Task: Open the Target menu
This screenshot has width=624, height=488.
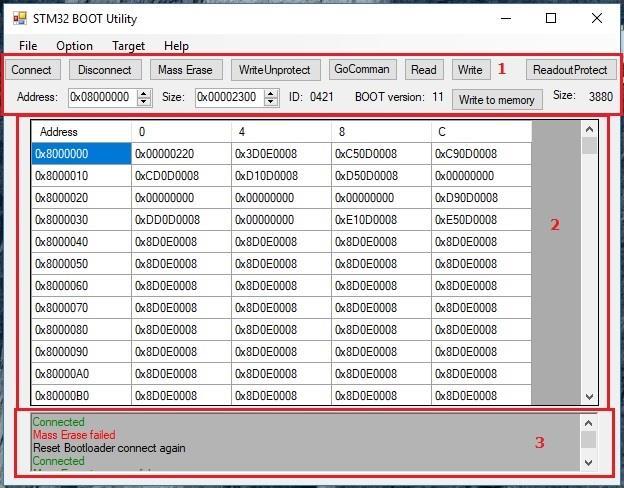Action: click(x=128, y=46)
